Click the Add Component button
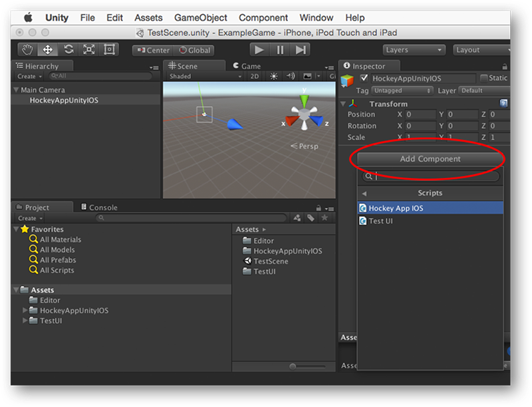 (x=430, y=159)
